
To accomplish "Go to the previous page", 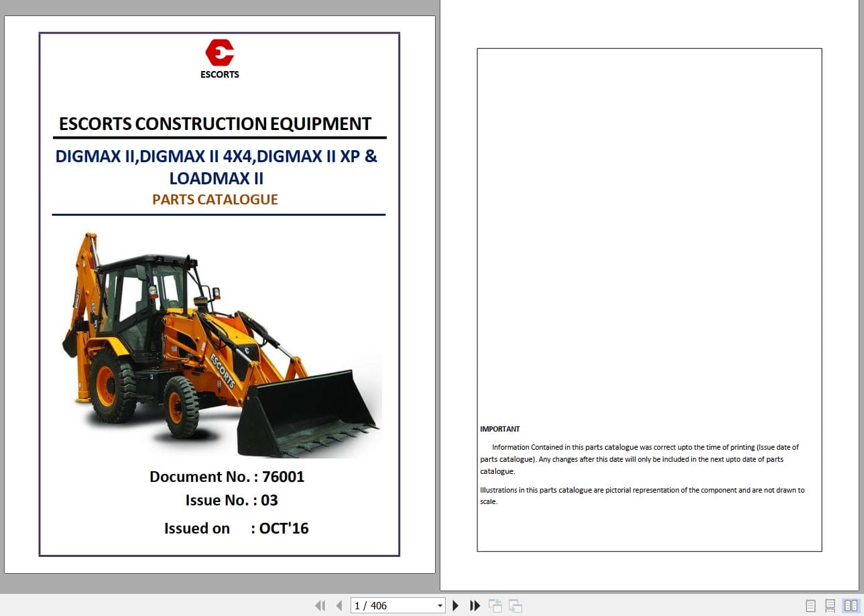I will pyautogui.click(x=339, y=605).
